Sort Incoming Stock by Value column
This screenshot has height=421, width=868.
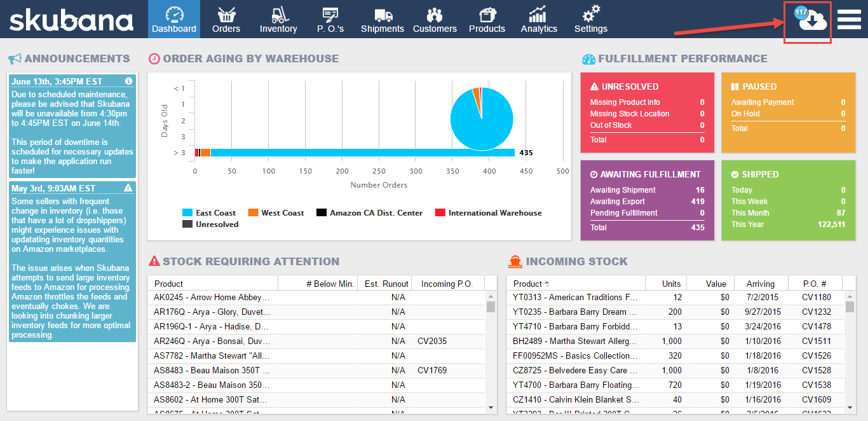[x=710, y=284]
